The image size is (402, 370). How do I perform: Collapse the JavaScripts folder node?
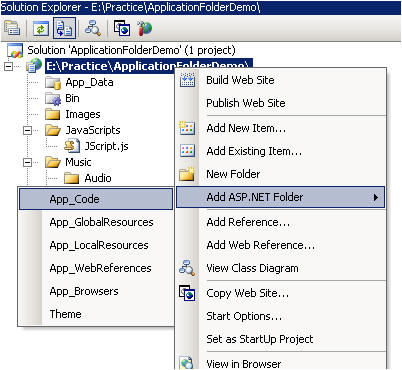pos(28,130)
